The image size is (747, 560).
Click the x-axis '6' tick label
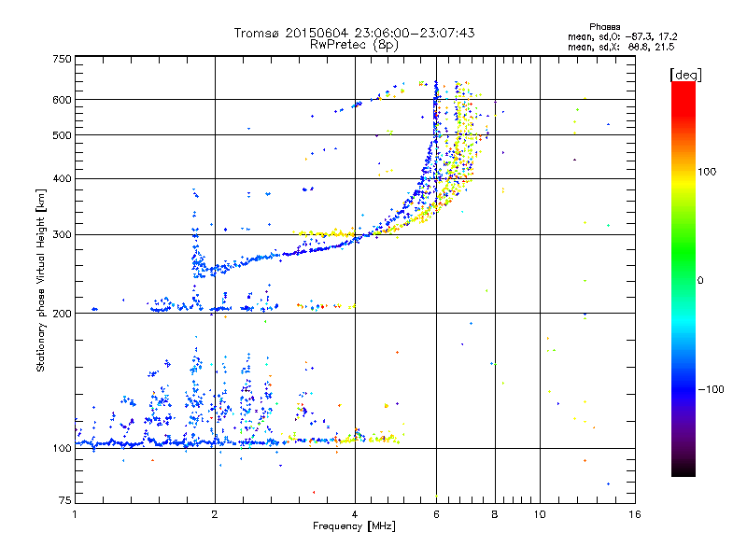(x=436, y=514)
